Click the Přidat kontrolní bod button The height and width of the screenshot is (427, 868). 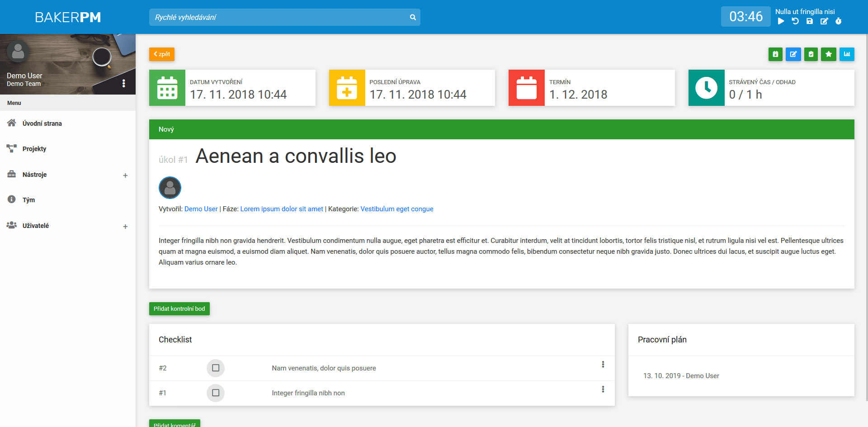pyautogui.click(x=179, y=309)
